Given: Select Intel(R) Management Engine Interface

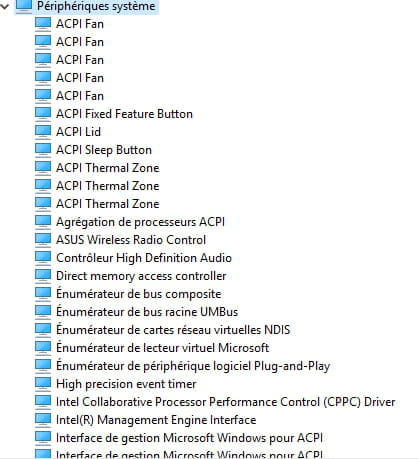Looking at the screenshot, I should (156, 420).
